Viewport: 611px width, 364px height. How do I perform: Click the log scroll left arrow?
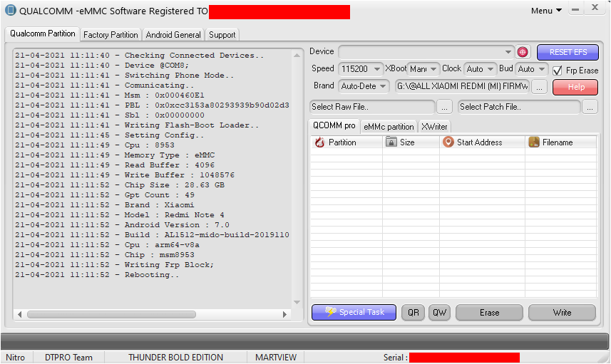point(19,314)
